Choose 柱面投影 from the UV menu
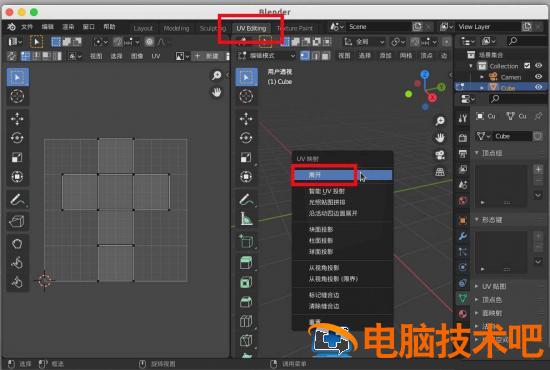 [342, 241]
